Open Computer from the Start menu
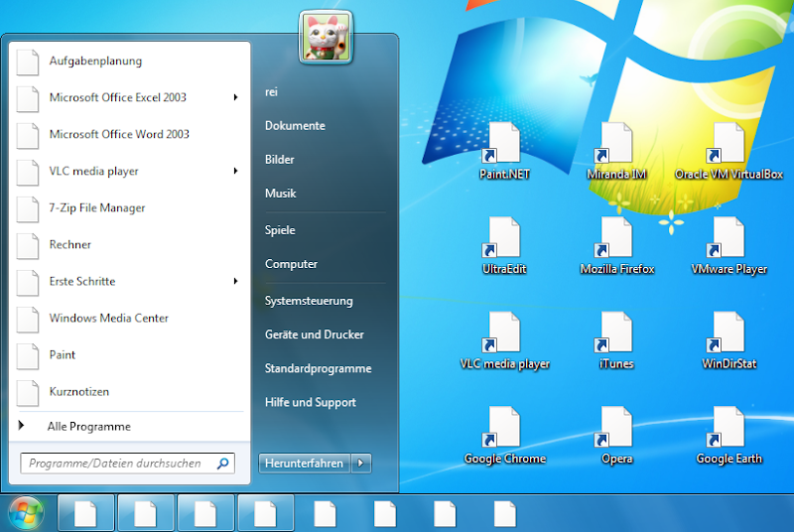 291,264
